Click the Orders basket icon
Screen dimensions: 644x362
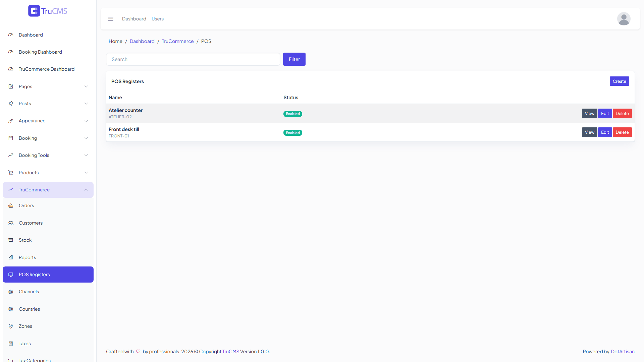[11, 205]
